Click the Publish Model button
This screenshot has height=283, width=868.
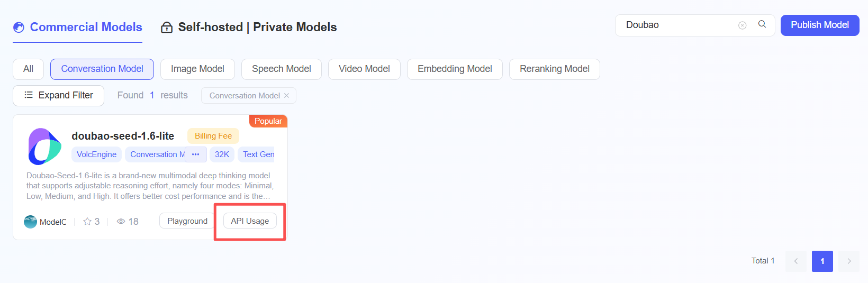click(x=820, y=25)
